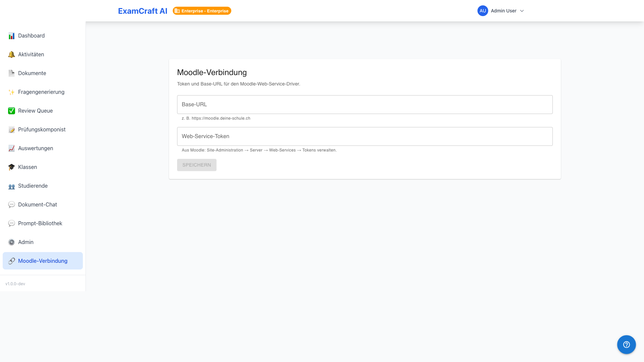Open Dokument-Chat in sidebar

pyautogui.click(x=43, y=204)
